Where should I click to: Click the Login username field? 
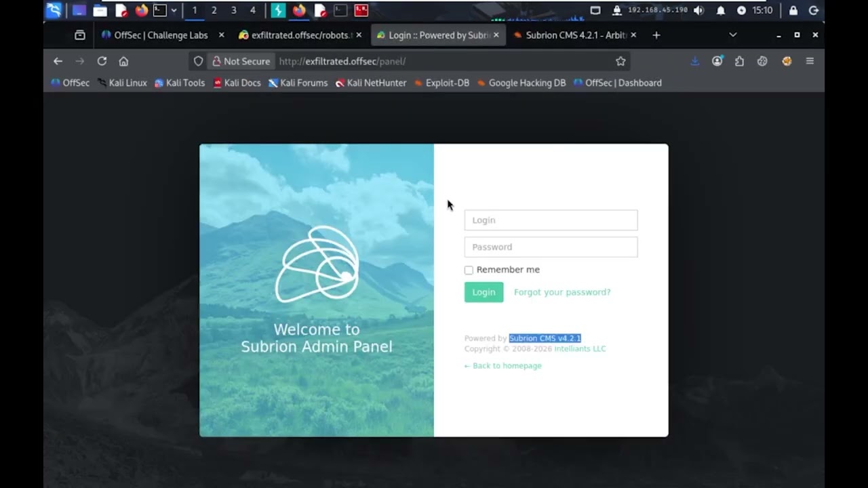point(551,220)
